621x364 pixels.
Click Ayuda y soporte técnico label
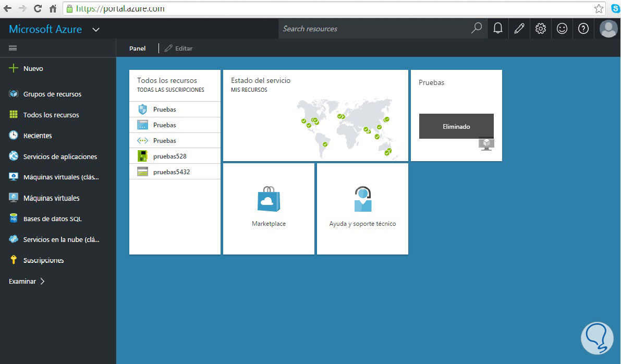(x=362, y=224)
